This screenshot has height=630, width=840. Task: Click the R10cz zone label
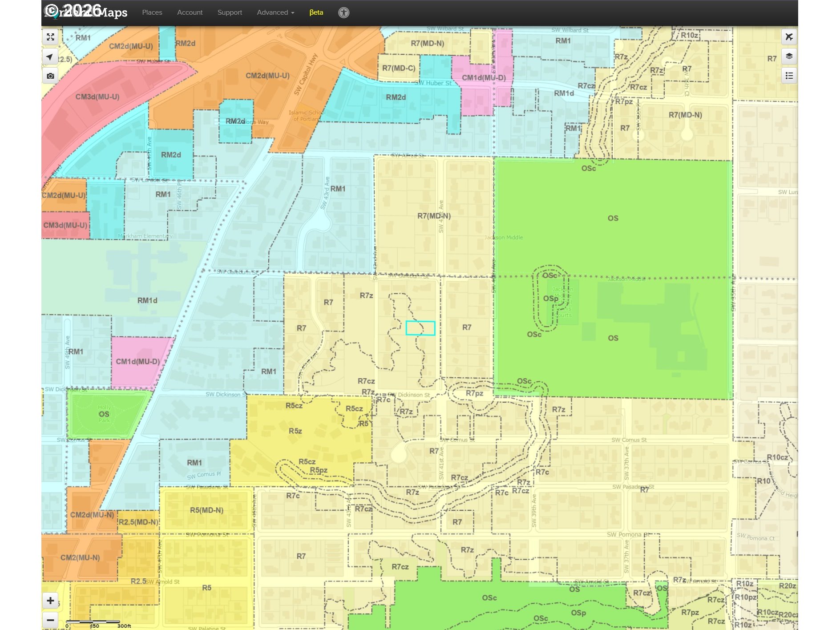[777, 457]
